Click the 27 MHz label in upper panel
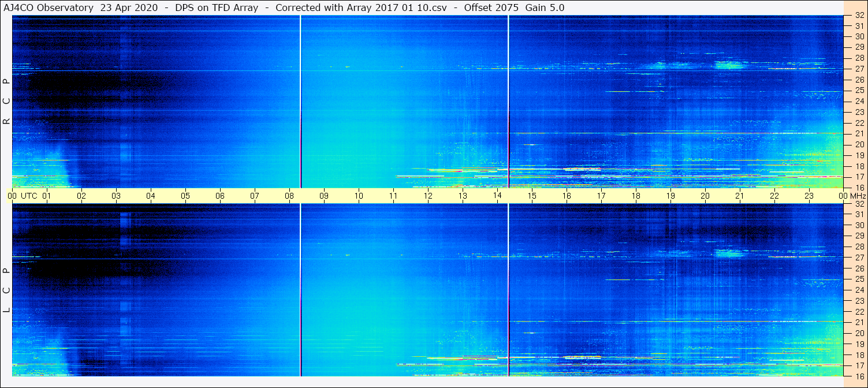Viewport: 868px width, 388px height. 859,69
